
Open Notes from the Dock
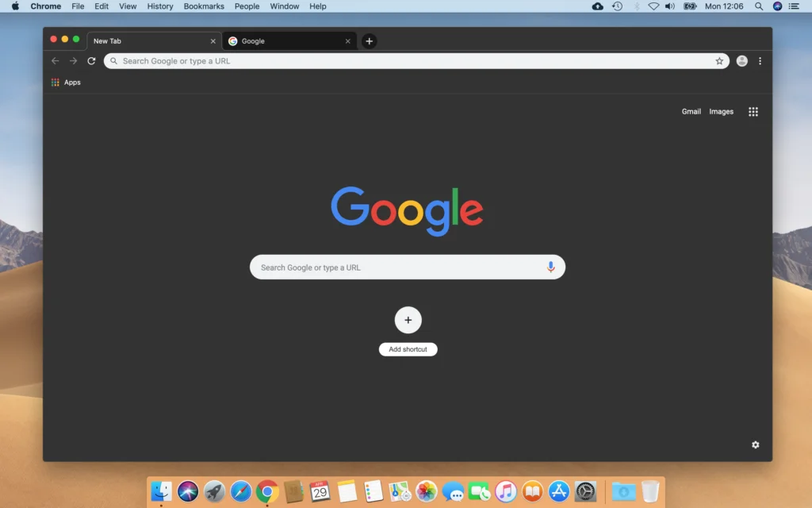click(347, 491)
